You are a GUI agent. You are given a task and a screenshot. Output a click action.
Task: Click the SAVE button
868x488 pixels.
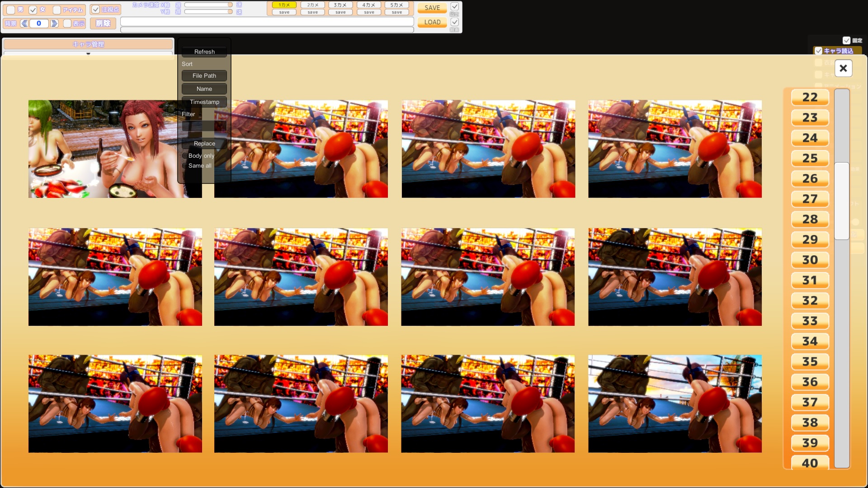[x=432, y=8]
